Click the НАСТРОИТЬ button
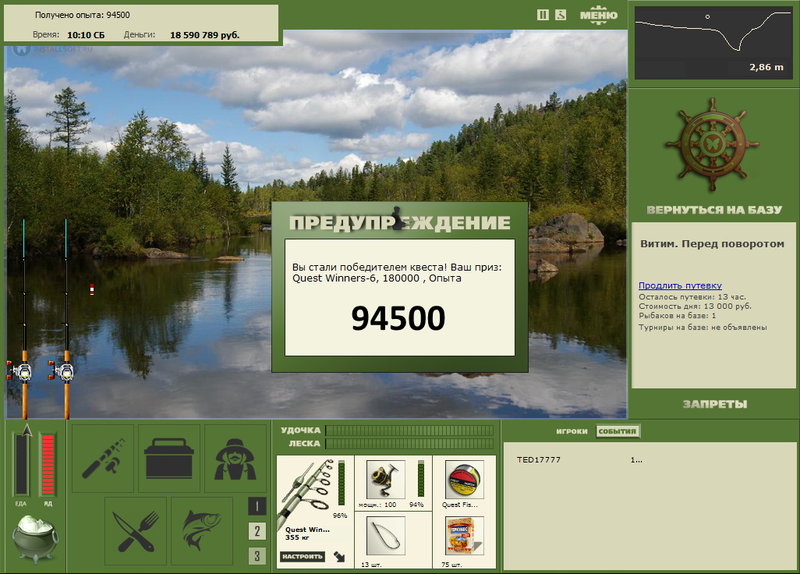 [x=302, y=557]
